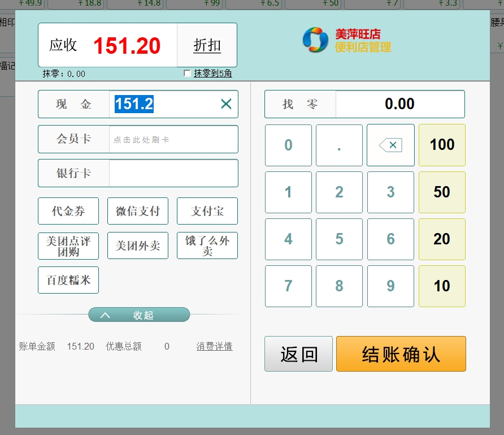The image size is (504, 435).
Task: Tap the quick amount 100 key
Action: [x=442, y=145]
